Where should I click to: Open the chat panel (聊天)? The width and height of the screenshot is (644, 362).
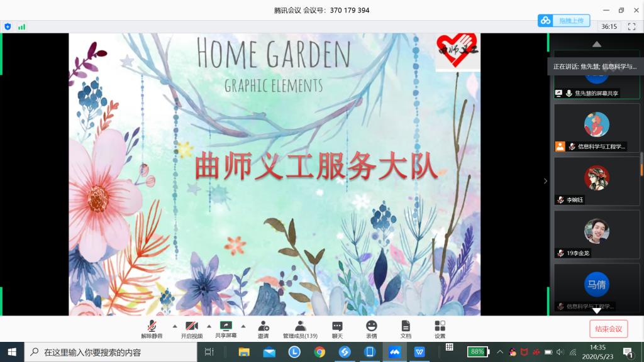(338, 327)
